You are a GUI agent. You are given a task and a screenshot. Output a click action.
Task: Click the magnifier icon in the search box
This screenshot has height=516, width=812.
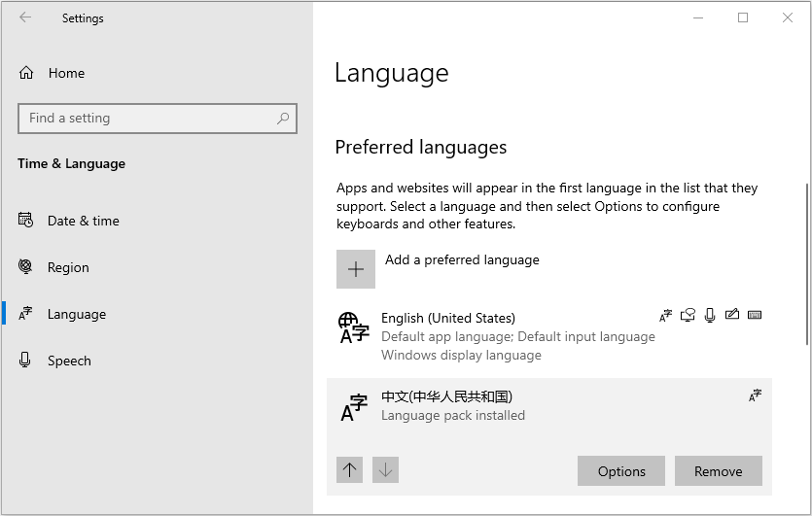point(283,119)
